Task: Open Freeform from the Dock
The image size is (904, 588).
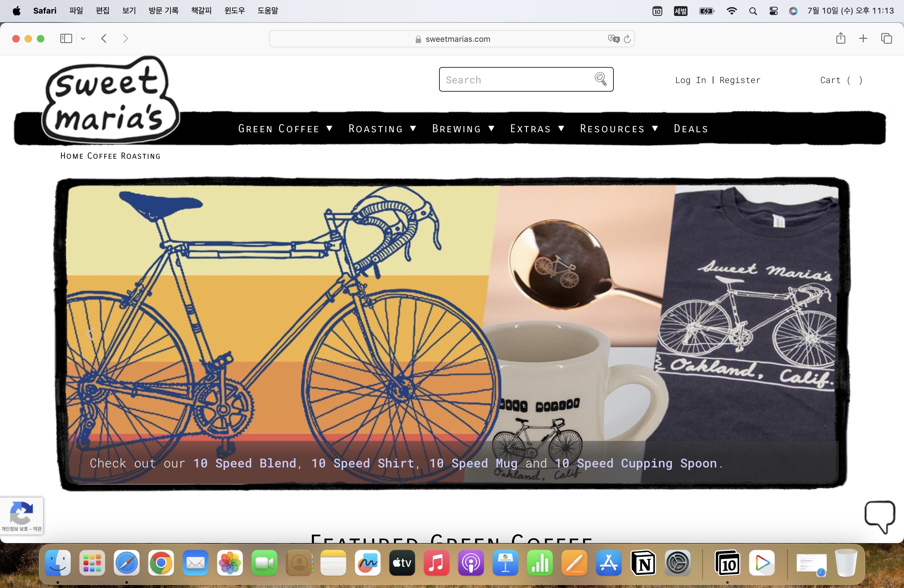Action: (368, 562)
